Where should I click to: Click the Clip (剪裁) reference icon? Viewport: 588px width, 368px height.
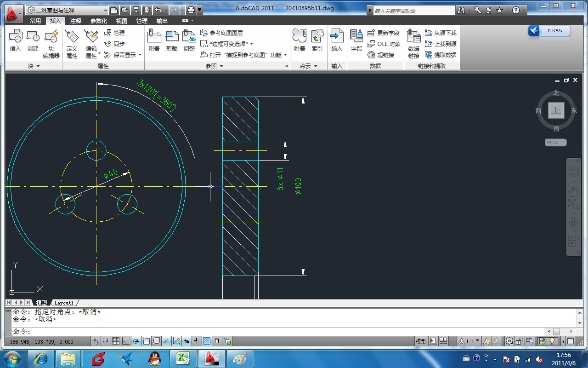click(172, 36)
